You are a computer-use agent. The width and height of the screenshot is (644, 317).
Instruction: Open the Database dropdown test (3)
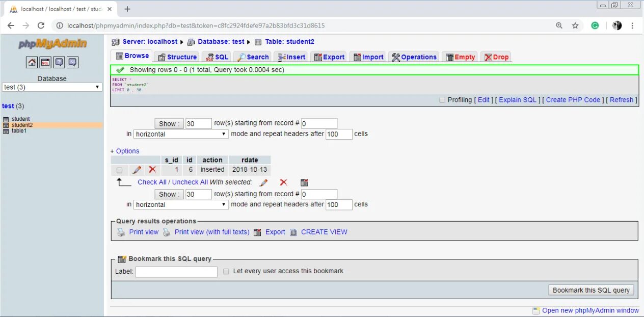[52, 87]
